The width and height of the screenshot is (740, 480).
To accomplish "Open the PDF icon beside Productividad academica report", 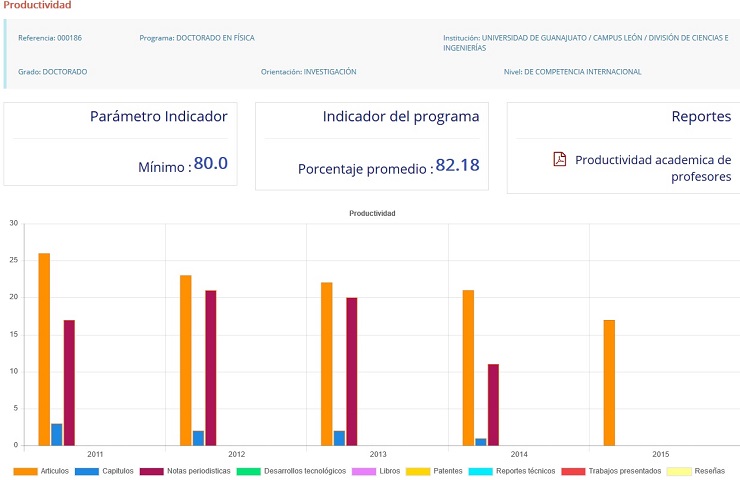I will pos(560,159).
